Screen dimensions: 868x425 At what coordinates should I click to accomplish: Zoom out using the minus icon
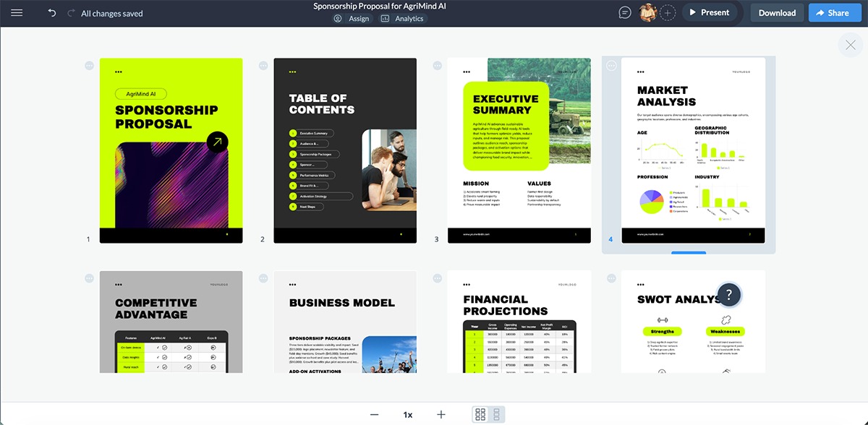[x=374, y=414]
